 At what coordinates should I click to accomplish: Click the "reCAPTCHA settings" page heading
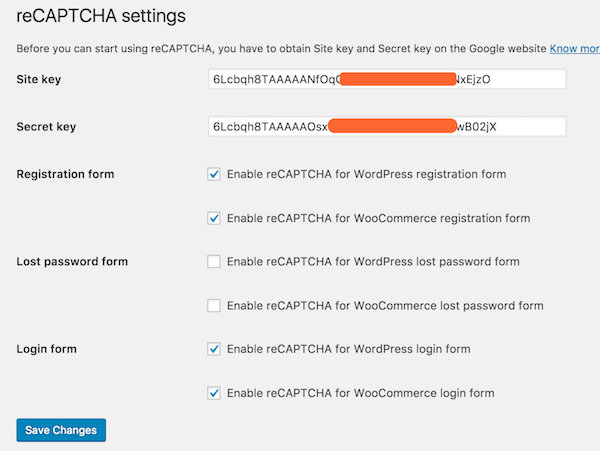(102, 16)
